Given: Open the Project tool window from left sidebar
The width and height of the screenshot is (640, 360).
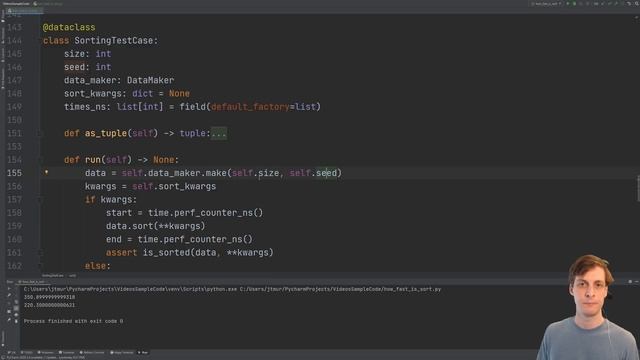Looking at the screenshot, I should [3, 17].
